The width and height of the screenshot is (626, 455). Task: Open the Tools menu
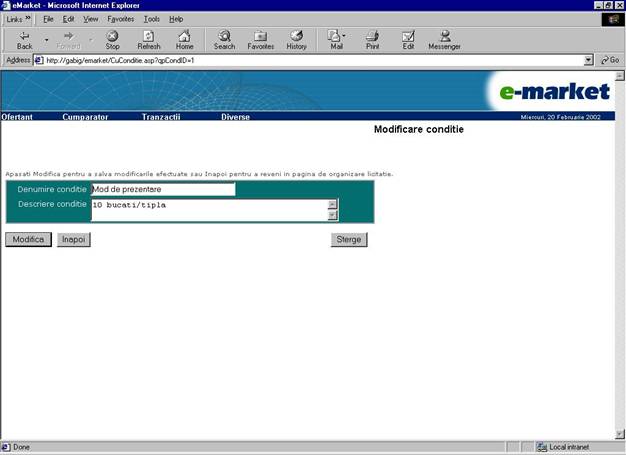[151, 19]
